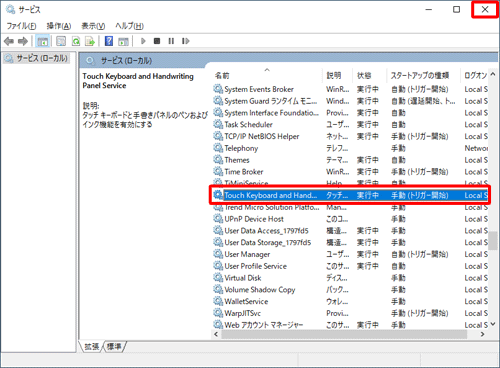This screenshot has height=368, width=500.
Task: Click gear icon of Themes service
Action: pyautogui.click(x=218, y=160)
